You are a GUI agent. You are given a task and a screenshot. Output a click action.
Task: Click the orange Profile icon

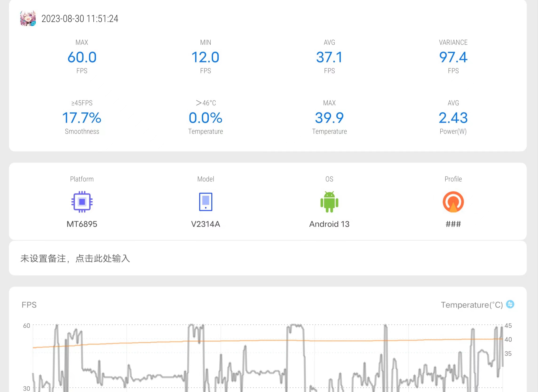(453, 202)
